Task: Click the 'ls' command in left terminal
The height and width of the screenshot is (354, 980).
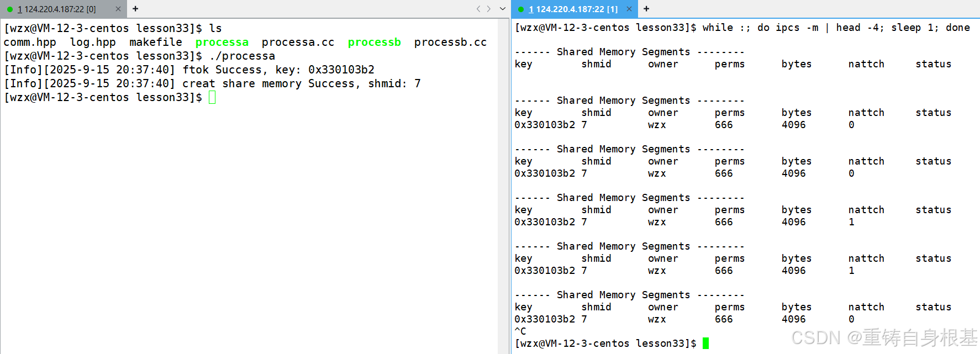Action: tap(215, 28)
